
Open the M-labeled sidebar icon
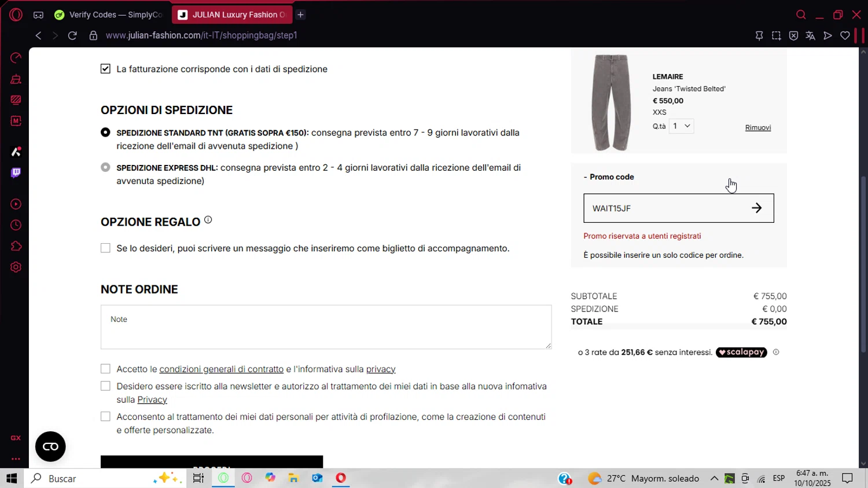(x=16, y=121)
